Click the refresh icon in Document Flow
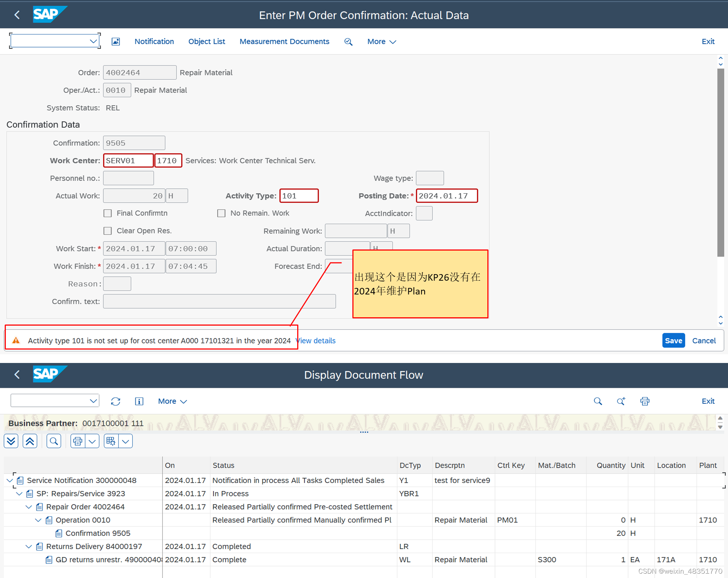Screen dimensions: 728x578 coord(115,401)
